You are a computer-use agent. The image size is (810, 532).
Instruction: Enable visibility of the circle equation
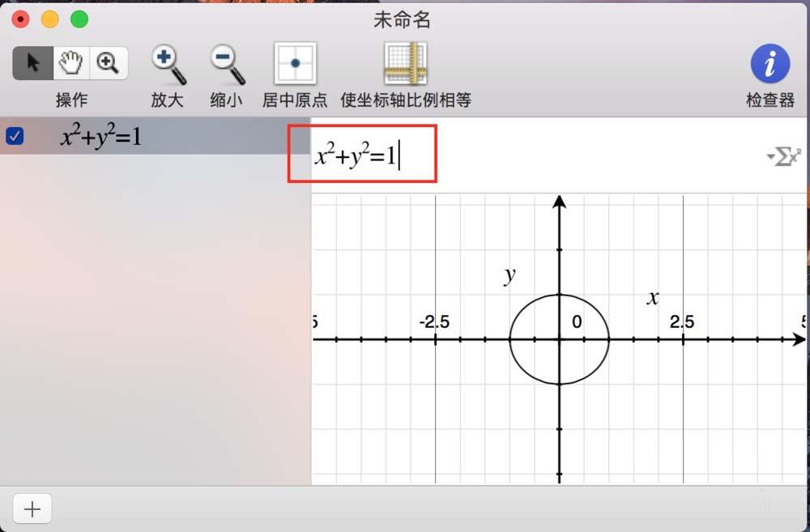[x=14, y=136]
